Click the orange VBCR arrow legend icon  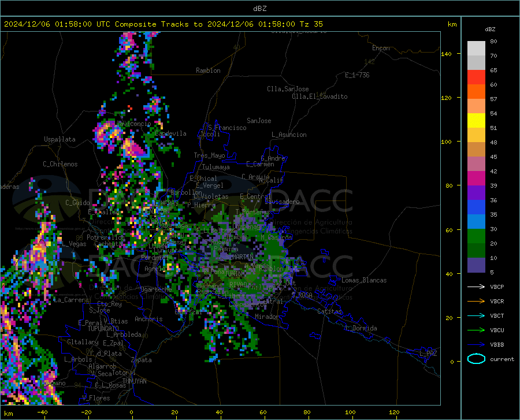point(476,302)
